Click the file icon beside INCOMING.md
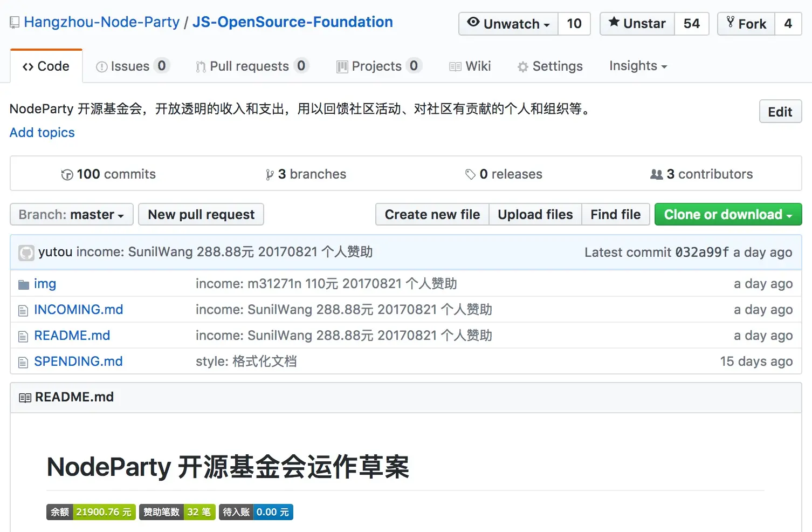 [23, 310]
